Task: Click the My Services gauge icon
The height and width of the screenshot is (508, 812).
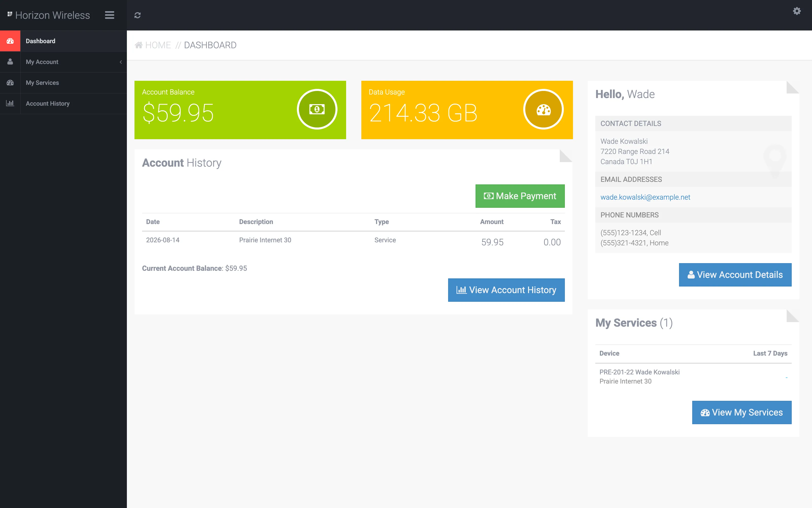Action: coord(10,83)
